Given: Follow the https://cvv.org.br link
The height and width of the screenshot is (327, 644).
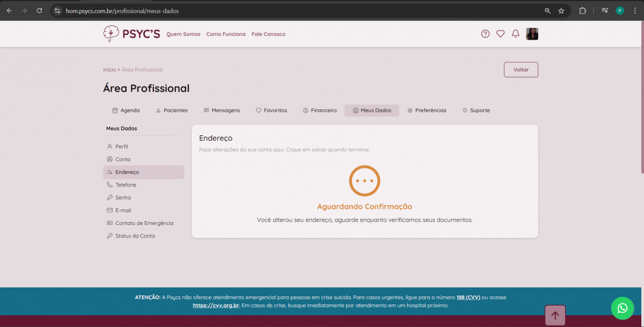Looking at the screenshot, I should [x=216, y=306].
